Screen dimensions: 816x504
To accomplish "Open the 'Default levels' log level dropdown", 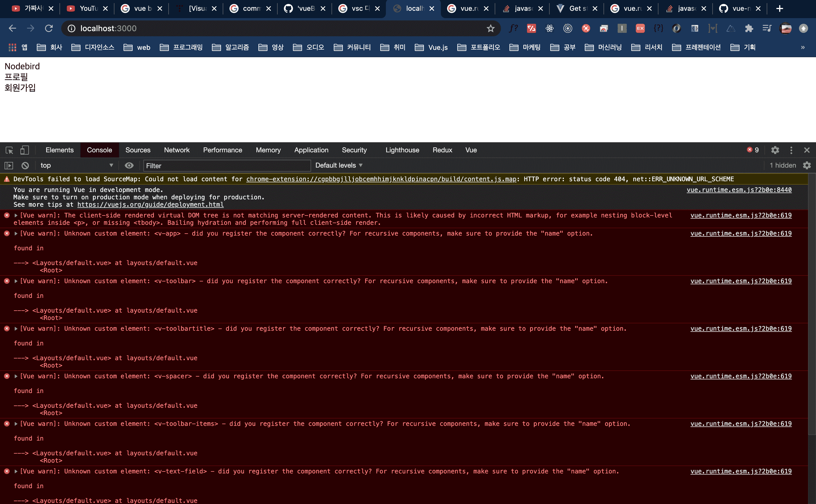I will 339,165.
